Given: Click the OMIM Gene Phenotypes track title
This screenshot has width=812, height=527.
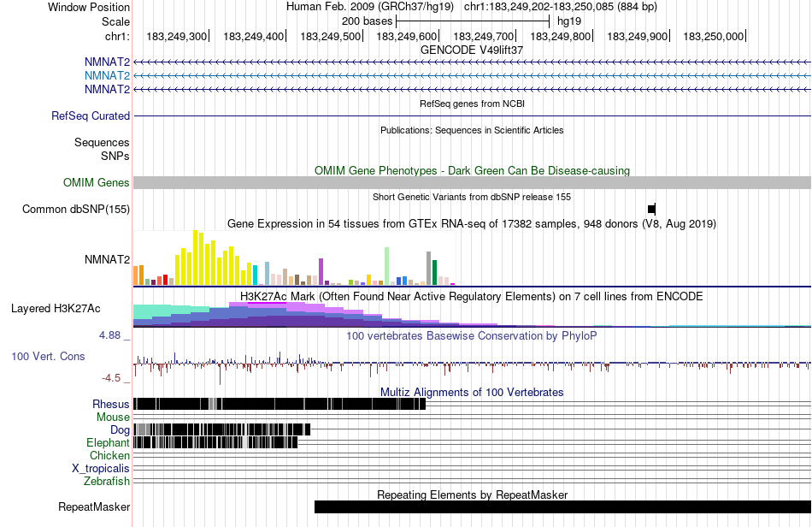Looking at the screenshot, I should [473, 170].
